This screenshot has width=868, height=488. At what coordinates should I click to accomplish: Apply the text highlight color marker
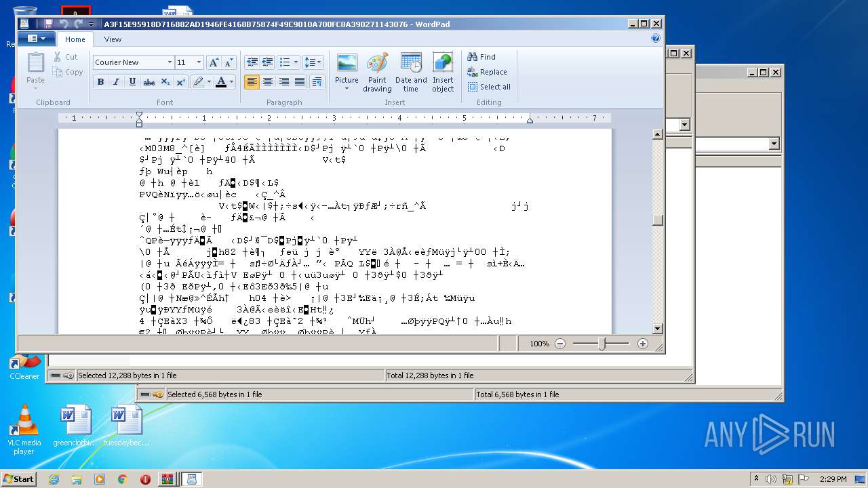click(198, 82)
